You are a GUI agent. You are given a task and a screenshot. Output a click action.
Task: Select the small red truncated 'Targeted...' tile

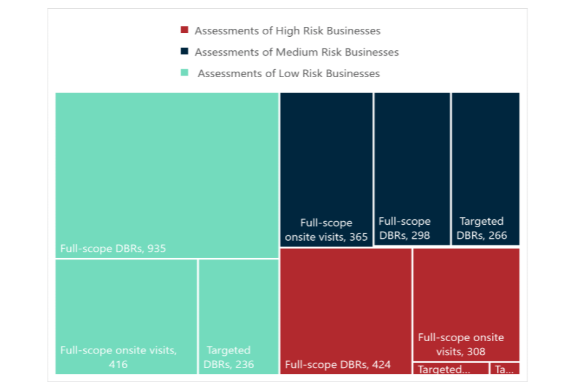451,369
